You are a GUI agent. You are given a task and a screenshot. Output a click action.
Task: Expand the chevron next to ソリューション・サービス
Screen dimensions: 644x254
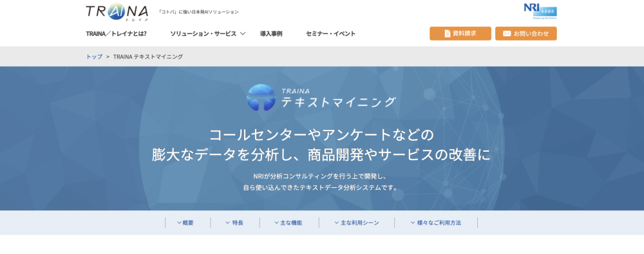point(242,33)
